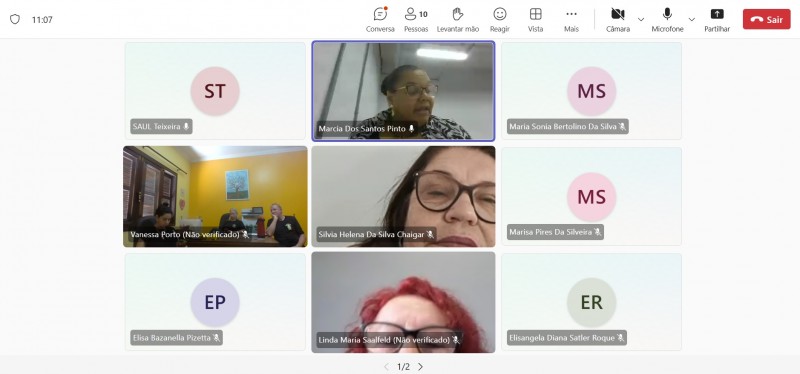Viewport: 800px width, 374px height.
Task: Click the Partilhar share screen icon
Action: coord(717,19)
